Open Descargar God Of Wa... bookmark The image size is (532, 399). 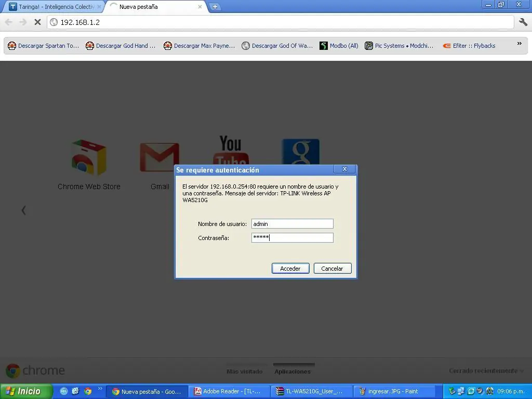(277, 46)
